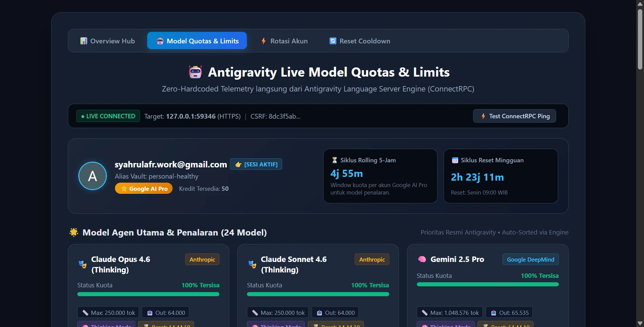Click the chart icon in Overview Hub tab

point(83,41)
